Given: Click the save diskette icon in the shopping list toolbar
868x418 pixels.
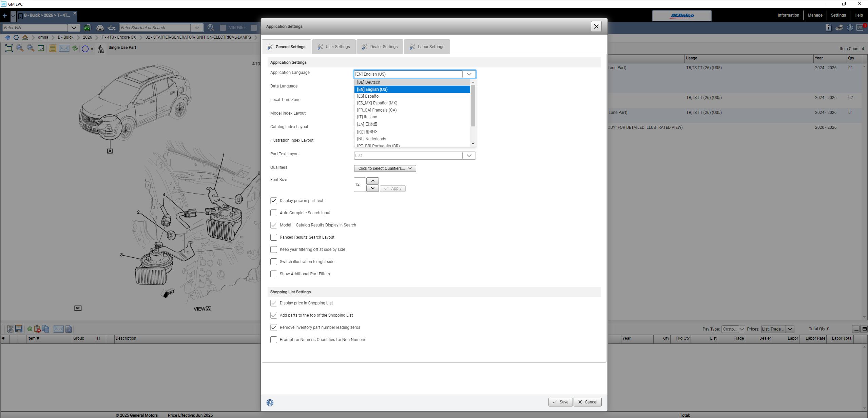Looking at the screenshot, I should [x=19, y=329].
